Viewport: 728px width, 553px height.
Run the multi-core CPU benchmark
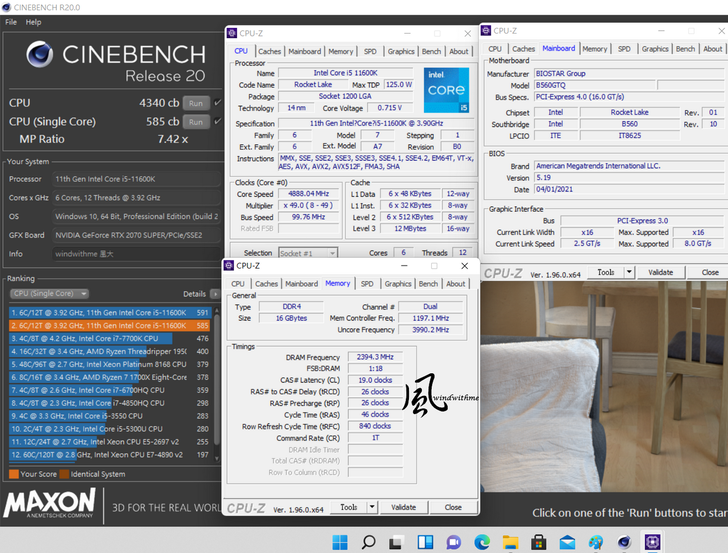(x=196, y=103)
